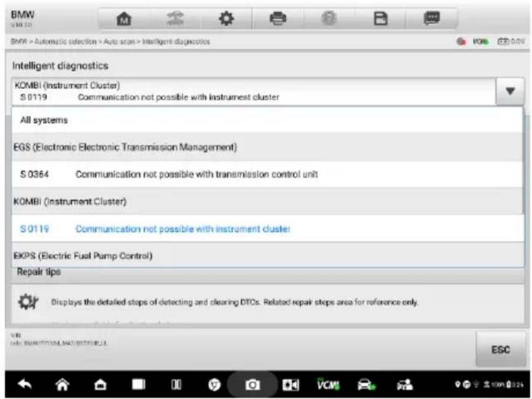Click the Repair tips gear icon
The width and height of the screenshot is (532, 399).
point(28,301)
